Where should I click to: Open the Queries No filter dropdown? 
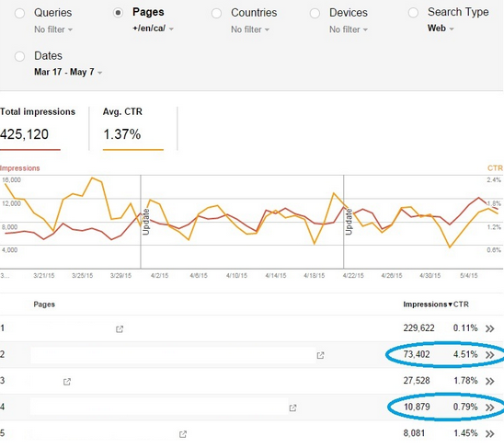coord(53,29)
